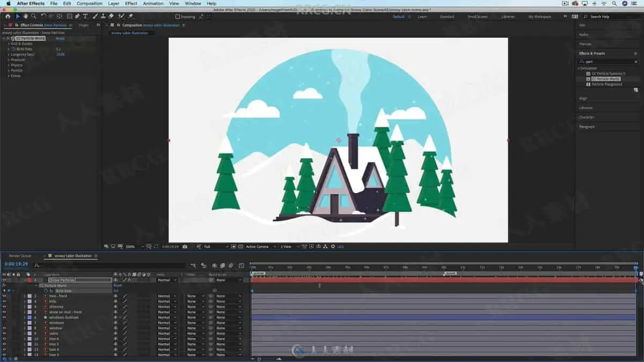Select the Type text tool
Viewport: 644px width, 362px height.
click(85, 17)
